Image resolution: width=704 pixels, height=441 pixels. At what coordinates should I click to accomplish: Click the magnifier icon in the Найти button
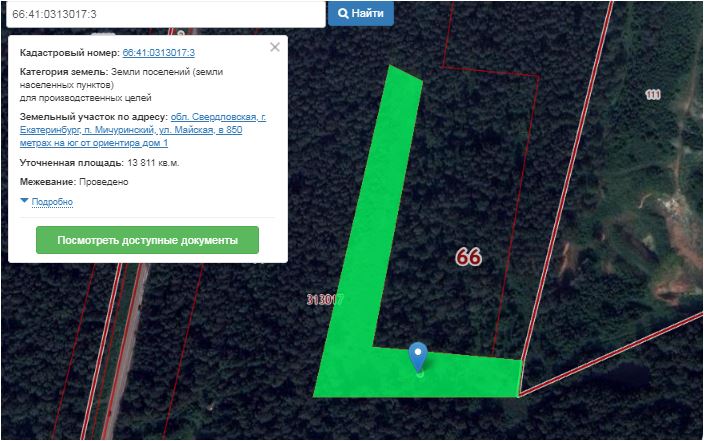pos(343,13)
